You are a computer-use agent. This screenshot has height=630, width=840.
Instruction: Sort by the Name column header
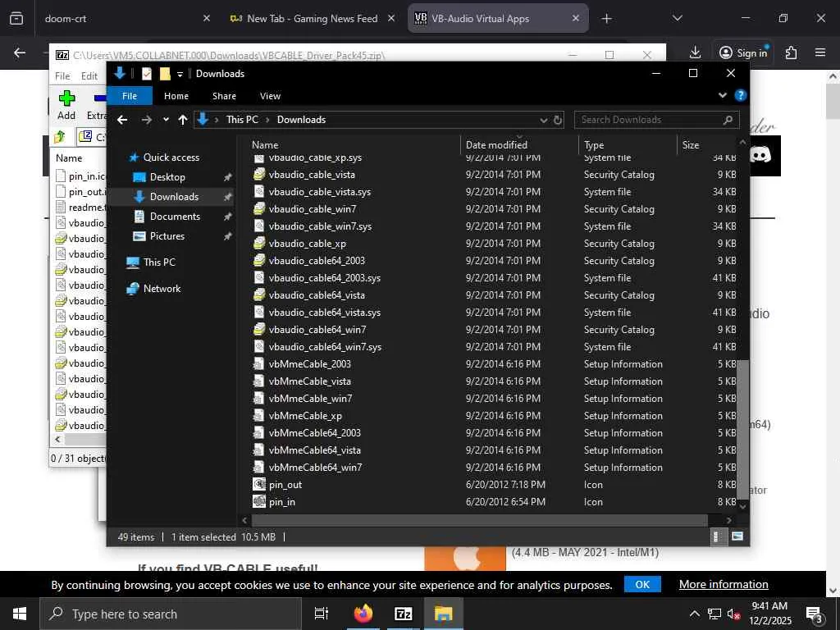point(354,144)
